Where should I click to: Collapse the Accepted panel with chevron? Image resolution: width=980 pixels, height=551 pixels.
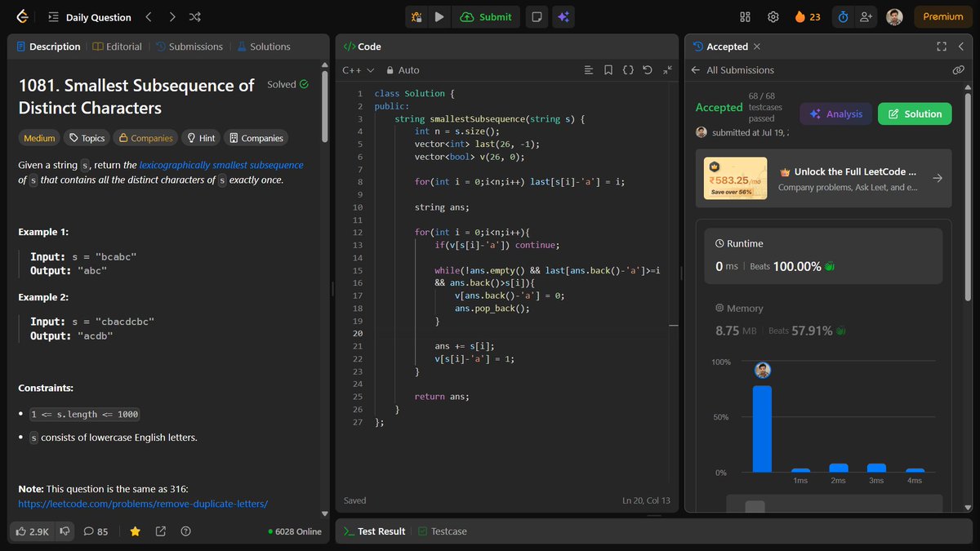(x=961, y=47)
